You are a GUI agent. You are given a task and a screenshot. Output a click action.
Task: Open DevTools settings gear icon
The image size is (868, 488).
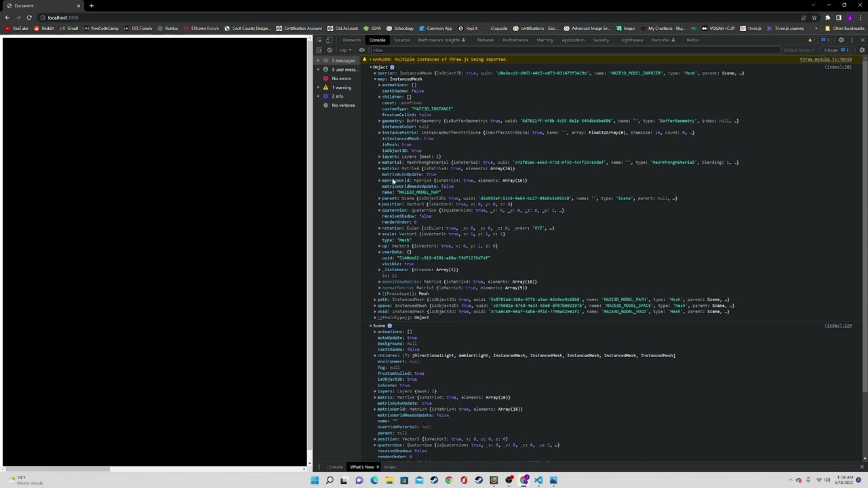point(841,40)
